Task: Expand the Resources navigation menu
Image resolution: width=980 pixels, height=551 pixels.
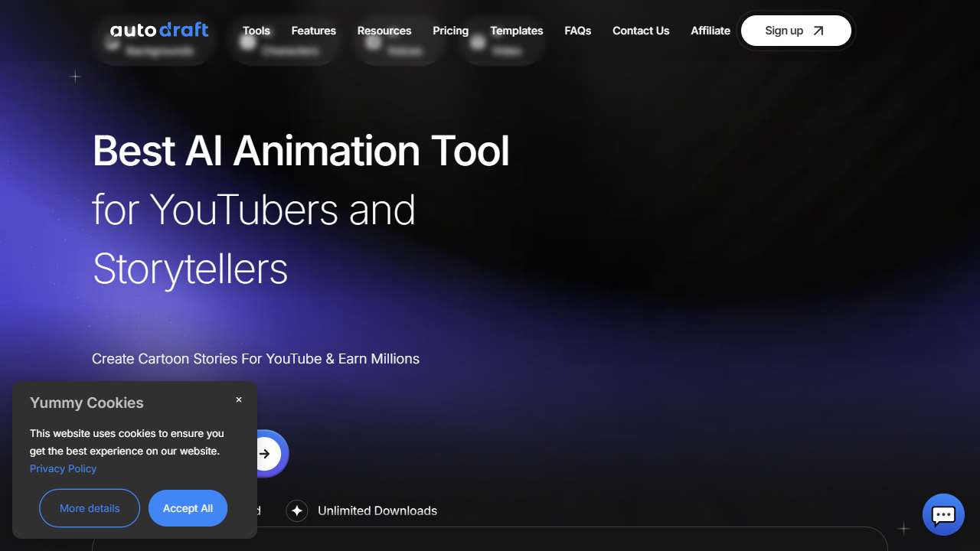Action: tap(384, 31)
